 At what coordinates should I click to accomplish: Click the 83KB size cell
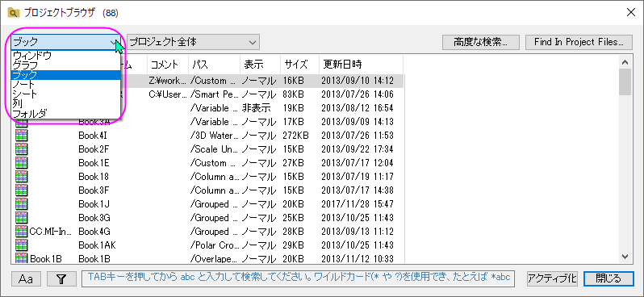(x=293, y=94)
